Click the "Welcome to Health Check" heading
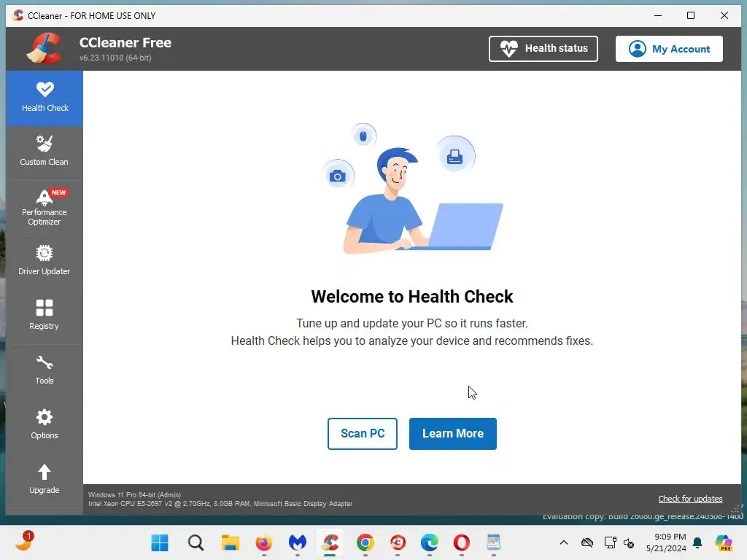Viewport: 747px width, 560px height. pos(412,296)
